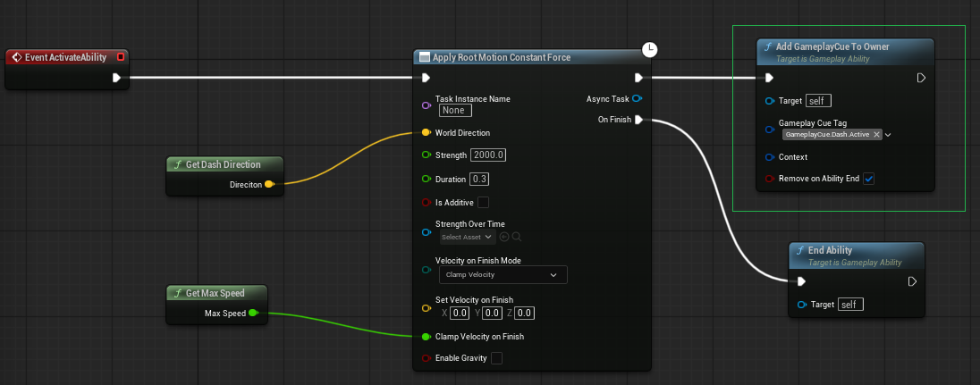Expand the Gameplay Cue Tag chevron
This screenshot has width=980, height=385.
pos(888,134)
